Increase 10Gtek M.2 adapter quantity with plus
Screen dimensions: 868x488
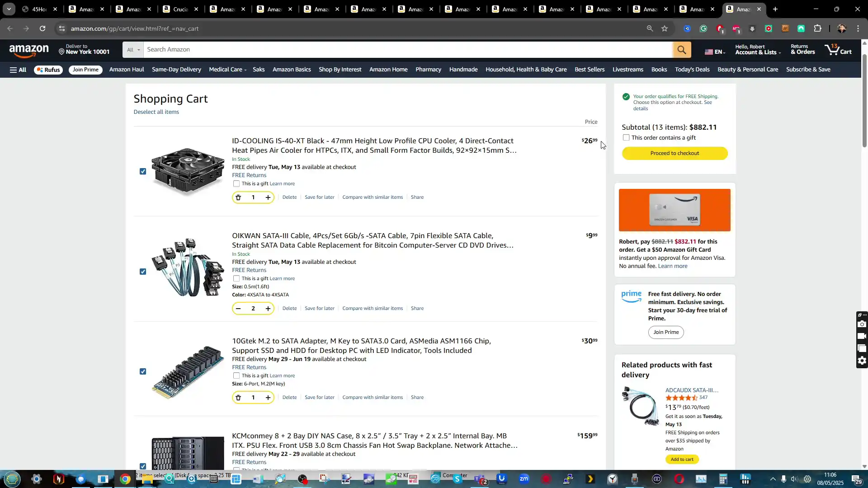pyautogui.click(x=268, y=398)
